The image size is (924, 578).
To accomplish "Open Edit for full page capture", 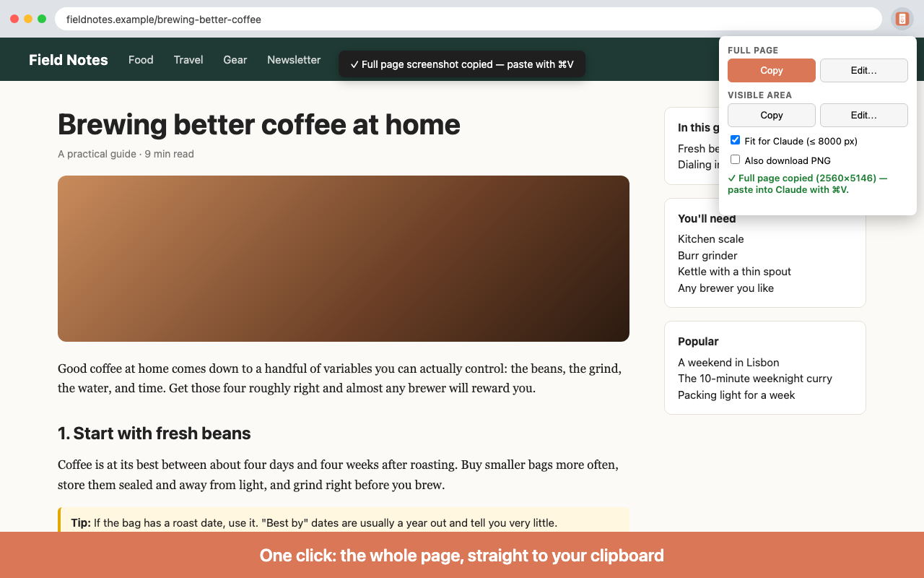I will (863, 70).
